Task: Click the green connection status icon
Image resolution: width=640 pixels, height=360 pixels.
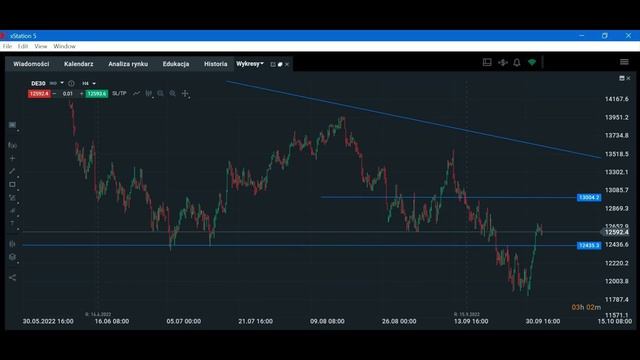Action: 532,62
